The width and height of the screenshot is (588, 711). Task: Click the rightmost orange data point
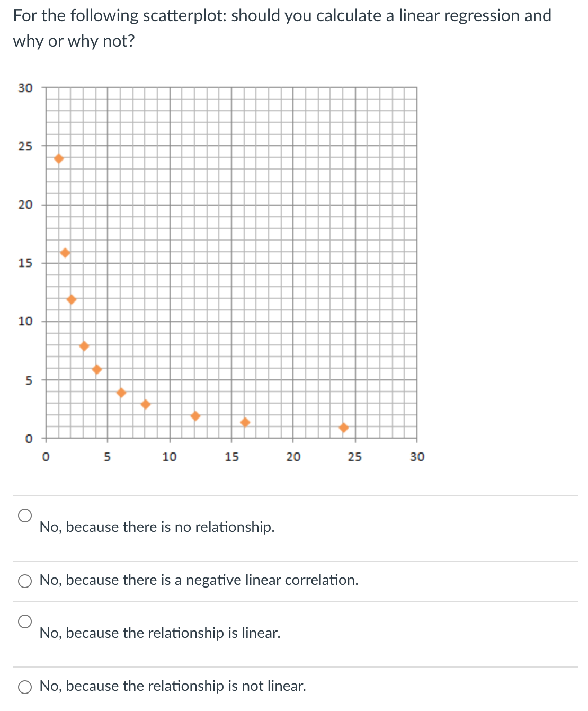pos(344,426)
